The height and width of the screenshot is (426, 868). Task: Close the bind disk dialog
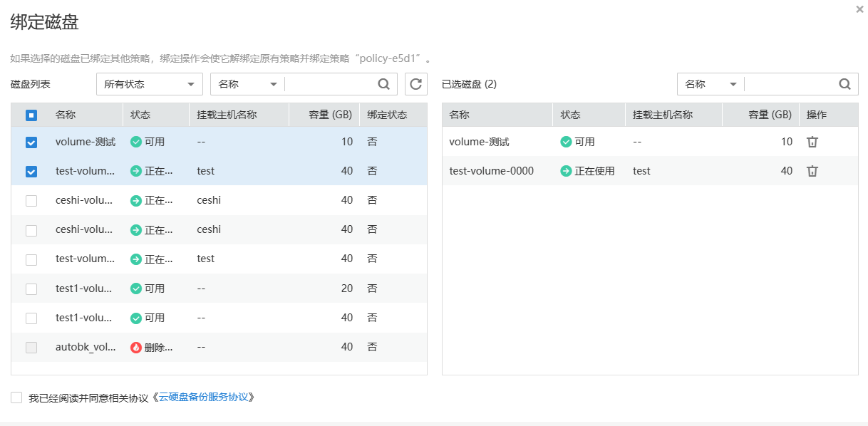click(x=859, y=9)
